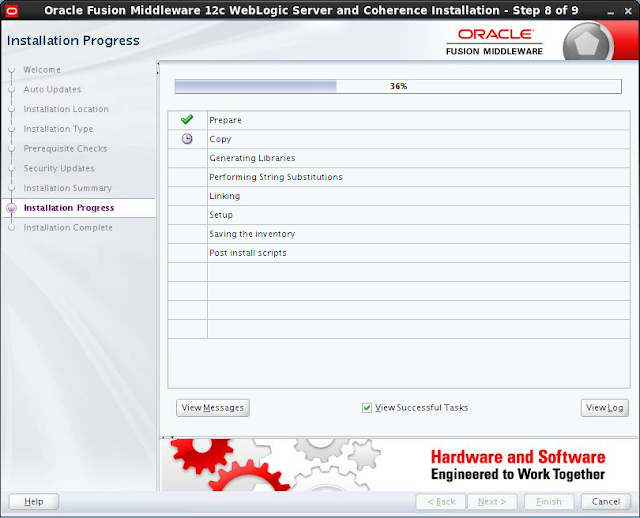This screenshot has height=518, width=640.
Task: Open View Messages
Action: pyautogui.click(x=213, y=408)
